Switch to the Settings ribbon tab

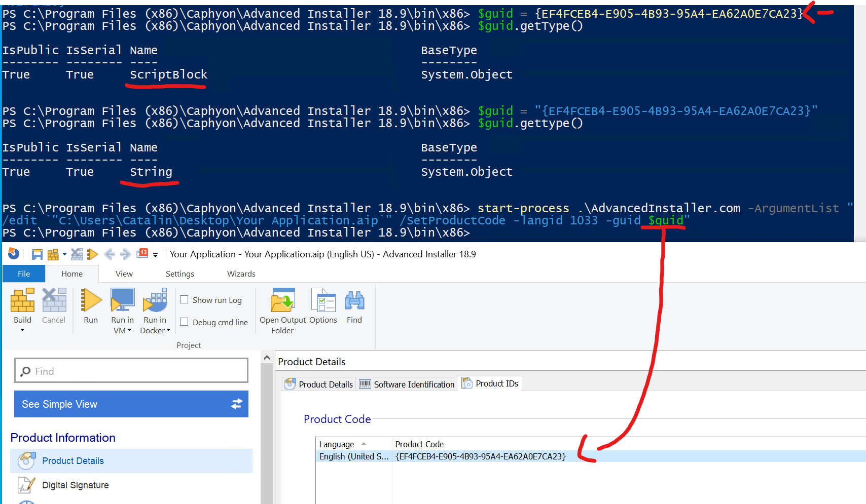(180, 274)
